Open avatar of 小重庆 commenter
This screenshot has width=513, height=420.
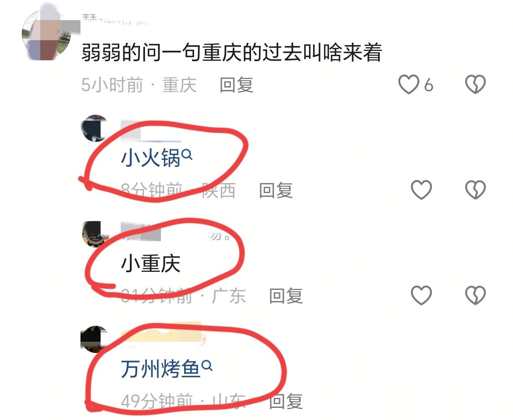click(96, 234)
